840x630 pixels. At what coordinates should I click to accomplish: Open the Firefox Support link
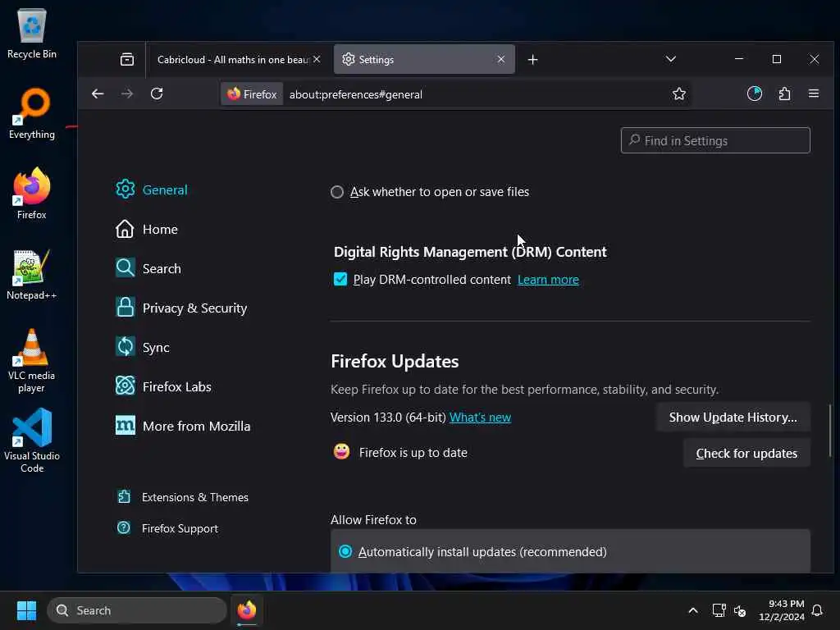pyautogui.click(x=167, y=528)
